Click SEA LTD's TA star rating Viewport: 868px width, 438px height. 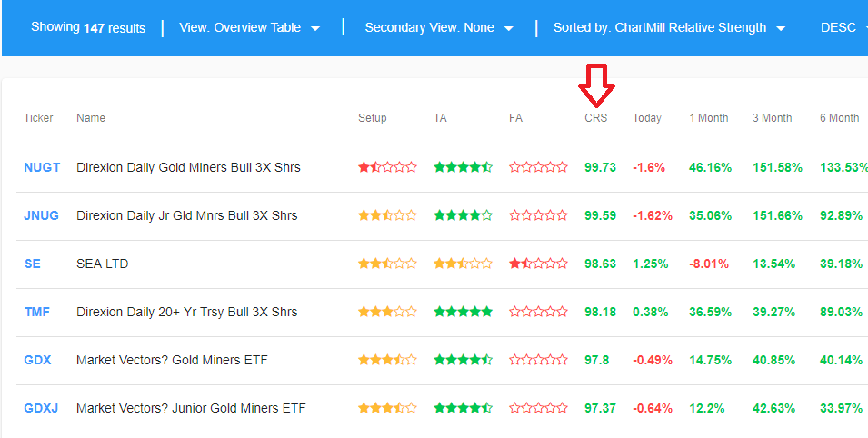(x=463, y=264)
